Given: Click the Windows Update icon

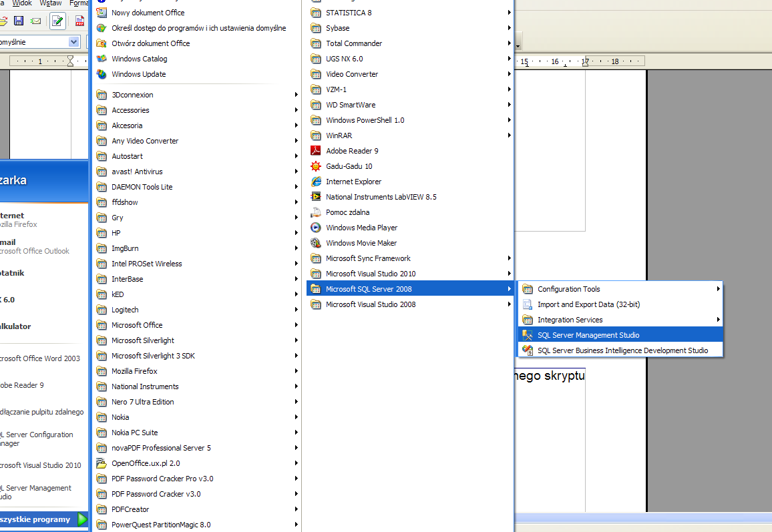Looking at the screenshot, I should pyautogui.click(x=102, y=74).
